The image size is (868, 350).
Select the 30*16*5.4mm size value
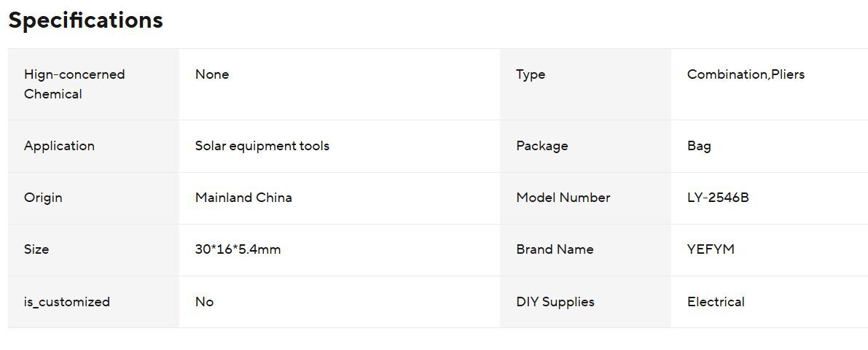pyautogui.click(x=238, y=249)
